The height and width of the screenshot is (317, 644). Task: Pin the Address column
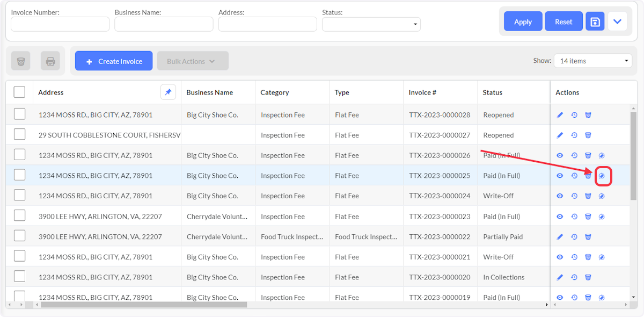pos(168,92)
